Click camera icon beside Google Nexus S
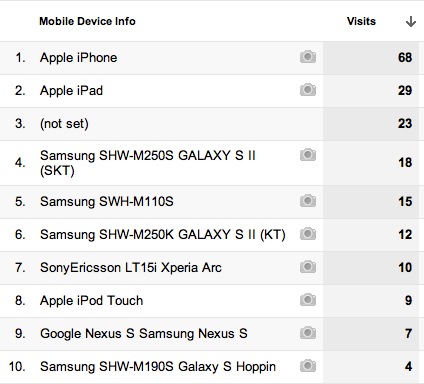 tap(308, 333)
